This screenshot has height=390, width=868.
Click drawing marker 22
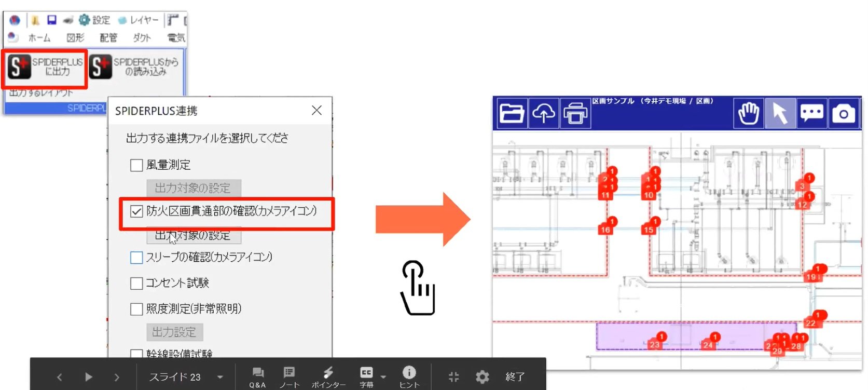(811, 323)
